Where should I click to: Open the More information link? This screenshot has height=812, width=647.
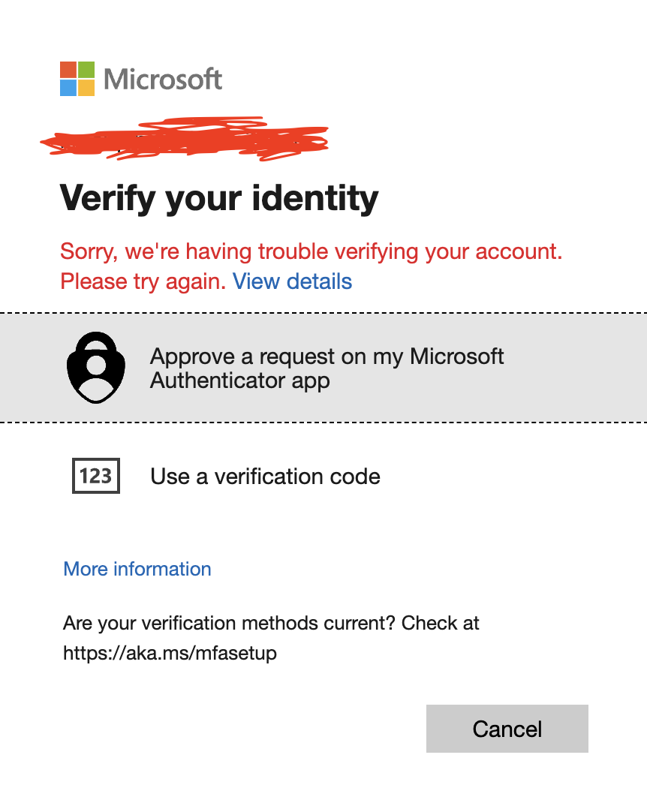click(137, 569)
